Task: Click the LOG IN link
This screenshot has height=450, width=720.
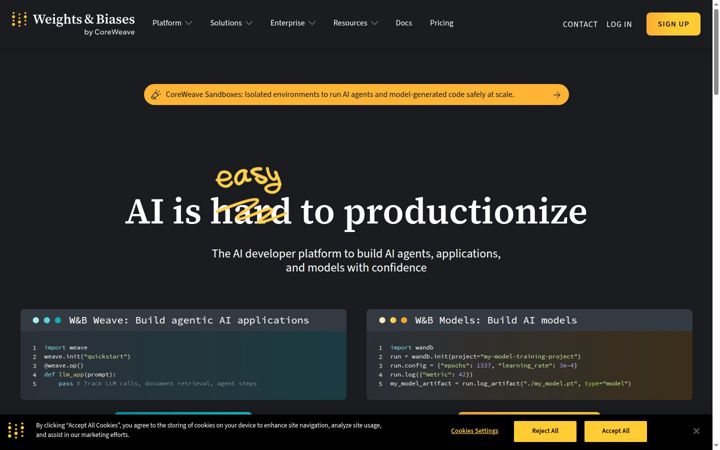Action: click(x=619, y=24)
